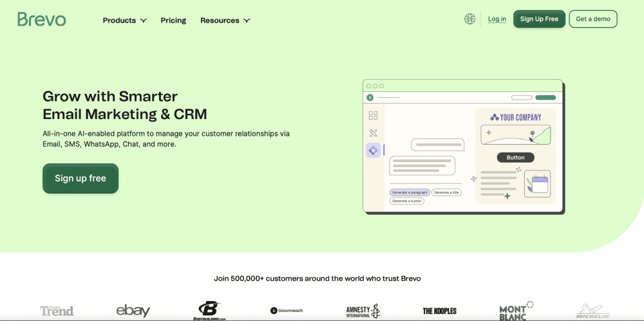Click the Get a demo button
Screen dimensions: 644x321
click(x=592, y=19)
